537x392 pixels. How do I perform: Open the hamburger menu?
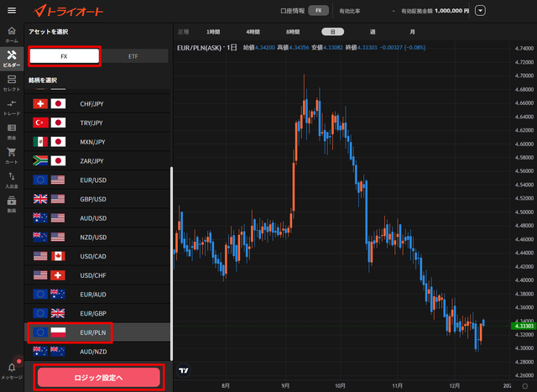point(12,10)
